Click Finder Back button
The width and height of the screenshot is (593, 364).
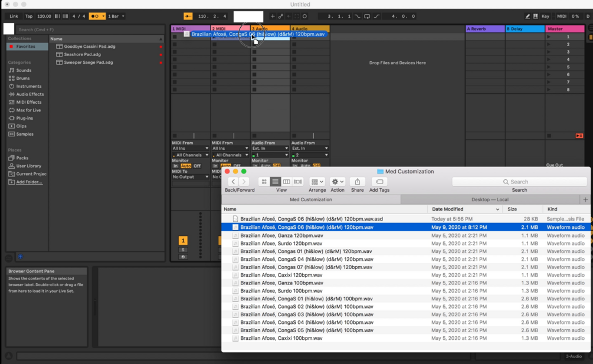233,182
